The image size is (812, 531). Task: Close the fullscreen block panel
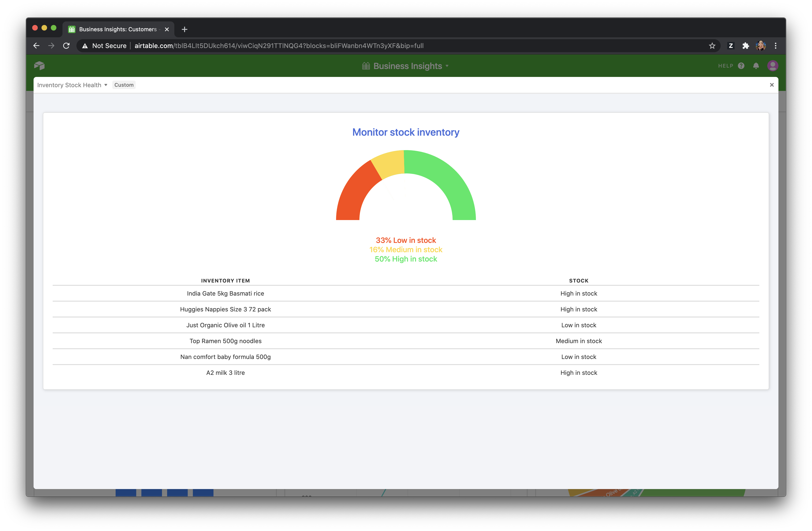772,85
